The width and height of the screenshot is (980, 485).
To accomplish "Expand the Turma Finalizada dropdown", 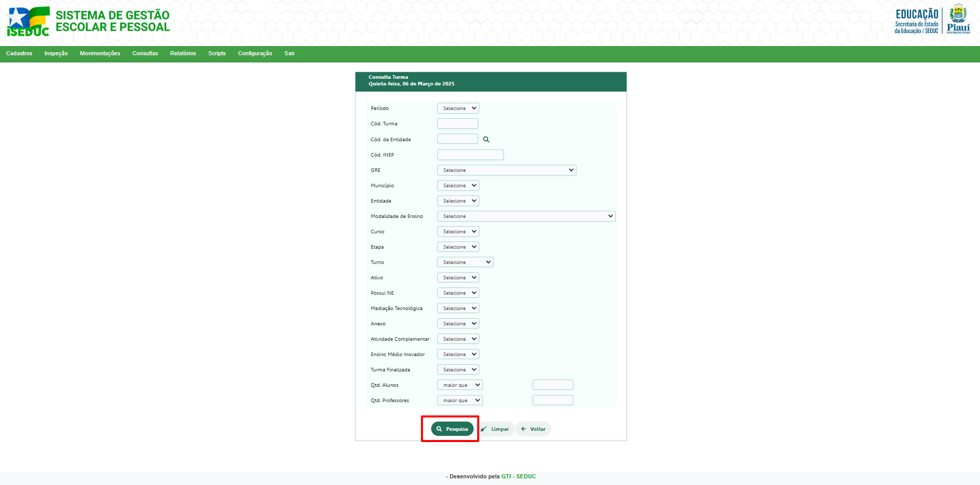I will [x=458, y=370].
